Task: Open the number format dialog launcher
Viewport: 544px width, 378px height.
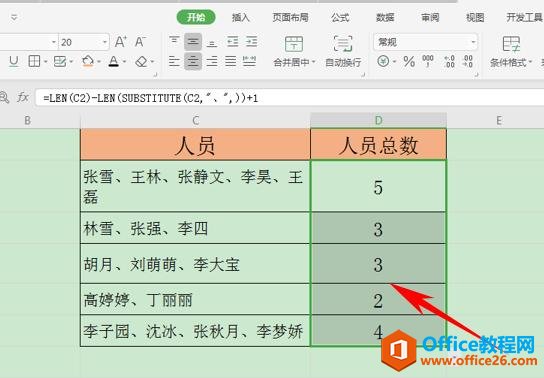Action: 477,75
